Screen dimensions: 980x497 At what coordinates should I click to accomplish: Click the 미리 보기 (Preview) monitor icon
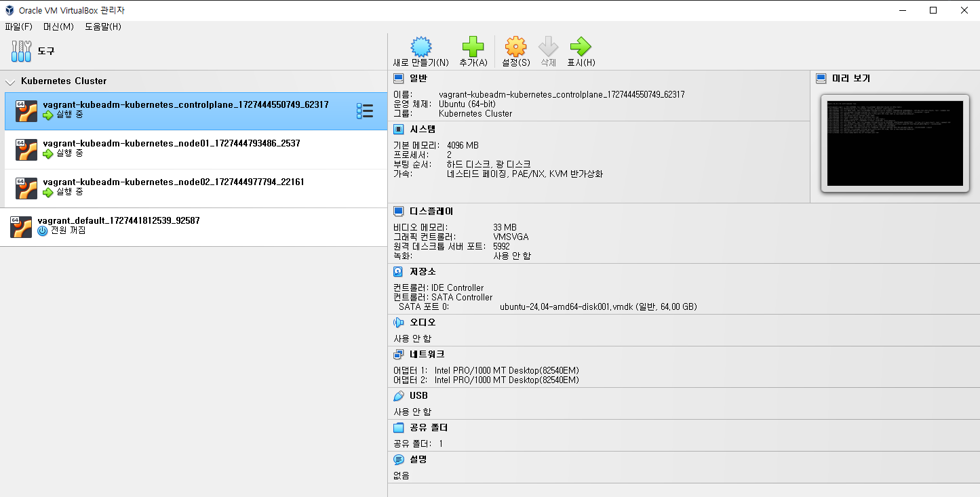[x=821, y=79]
